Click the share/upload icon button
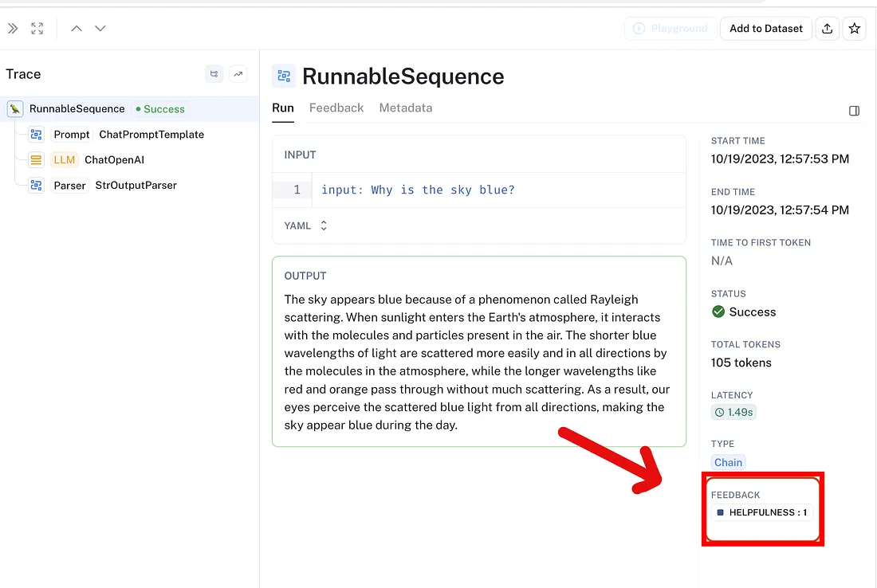 [x=828, y=29]
